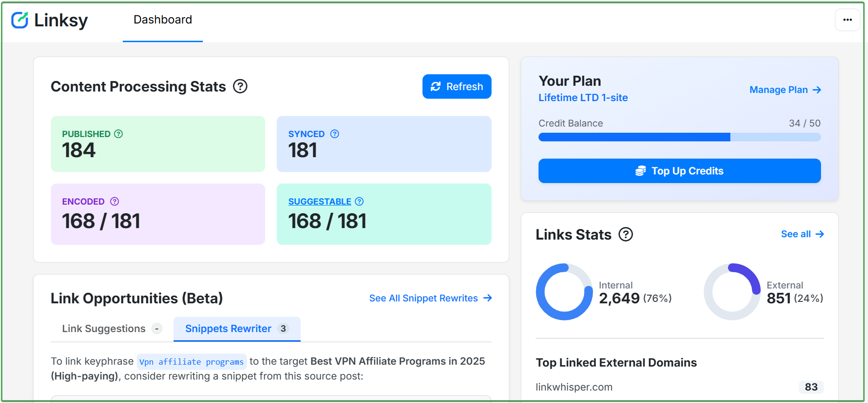Select the Snippets Rewriter tab
The width and height of the screenshot is (868, 403).
click(237, 329)
